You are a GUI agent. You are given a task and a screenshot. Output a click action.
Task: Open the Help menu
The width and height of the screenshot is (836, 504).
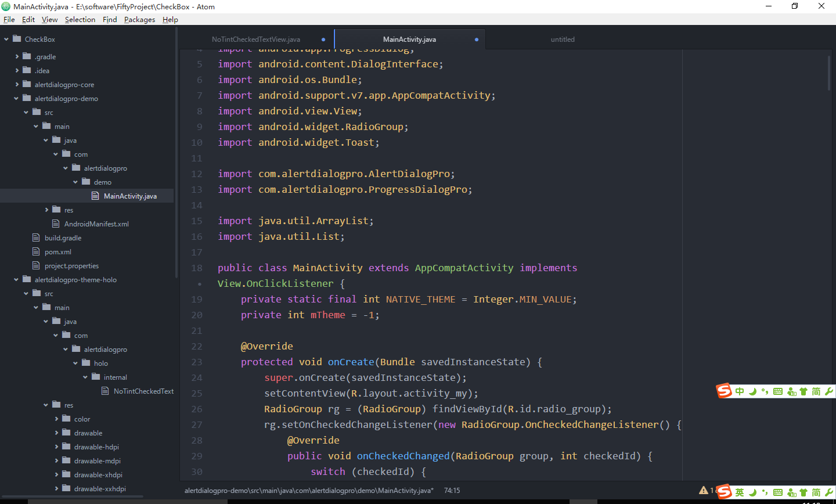pos(170,19)
